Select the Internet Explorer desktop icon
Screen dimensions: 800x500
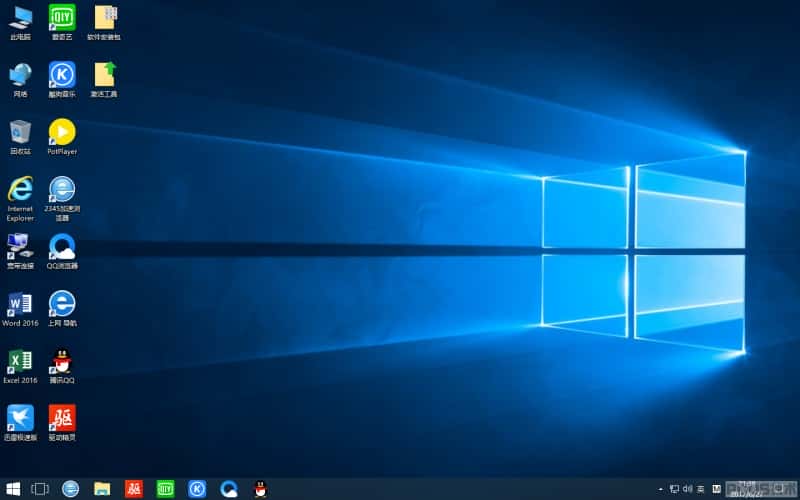tap(20, 198)
